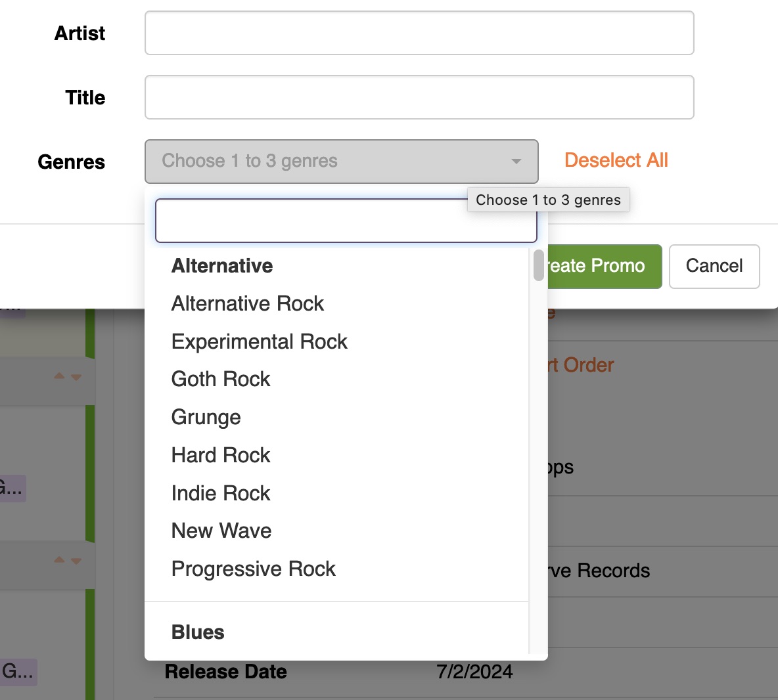Image resolution: width=778 pixels, height=700 pixels.
Task: Select Indie Rock genre
Action: (x=221, y=494)
